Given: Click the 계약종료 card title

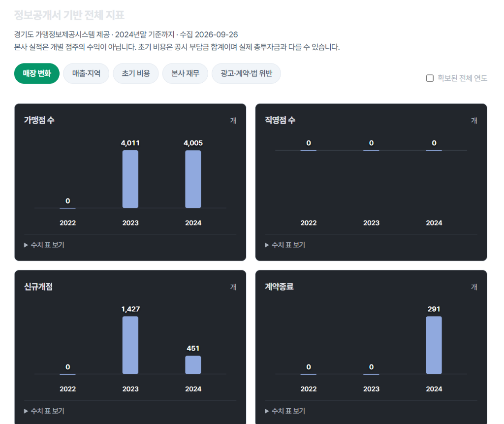Looking at the screenshot, I should pos(279,287).
